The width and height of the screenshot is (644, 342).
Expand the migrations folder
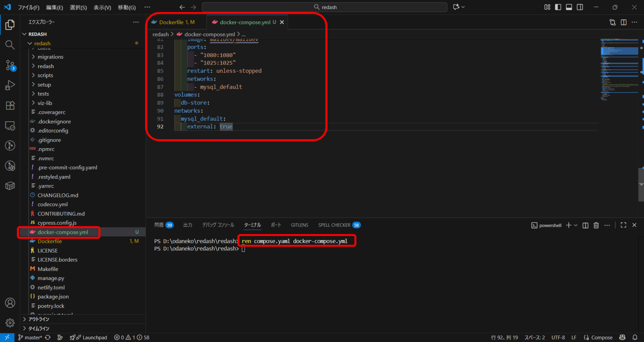[x=50, y=57]
